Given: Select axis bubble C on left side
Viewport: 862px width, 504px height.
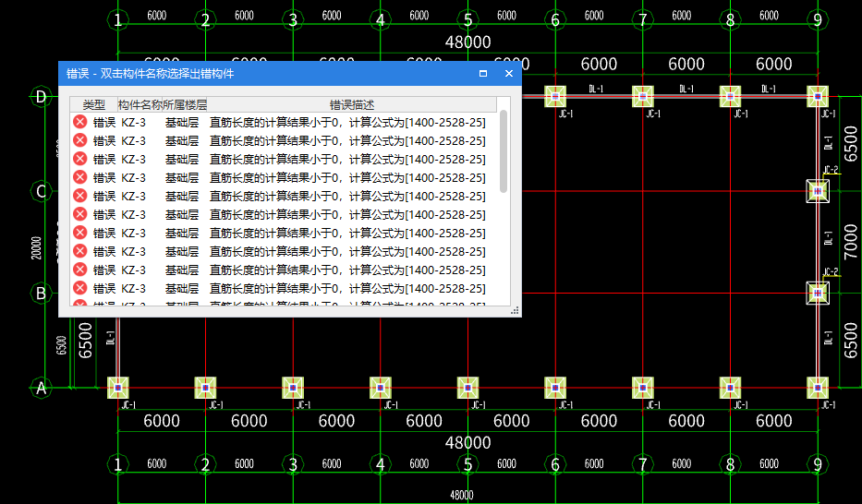Looking at the screenshot, I should (x=41, y=191).
